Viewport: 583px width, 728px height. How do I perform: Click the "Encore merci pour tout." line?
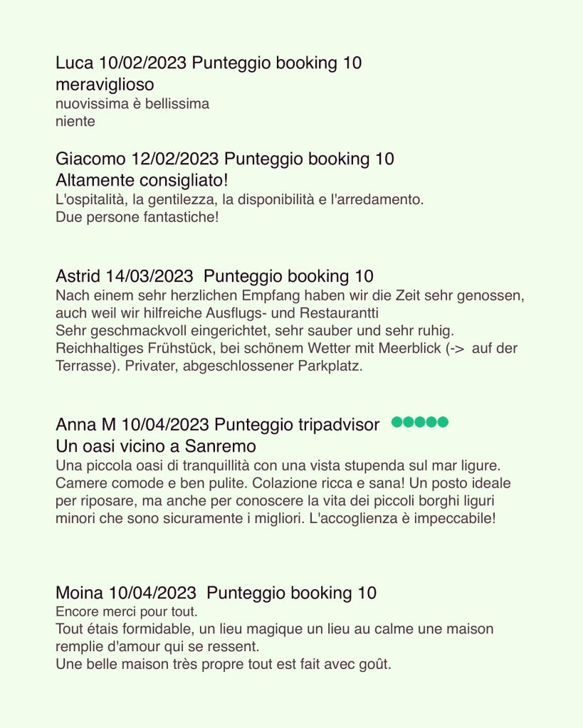[x=126, y=611]
